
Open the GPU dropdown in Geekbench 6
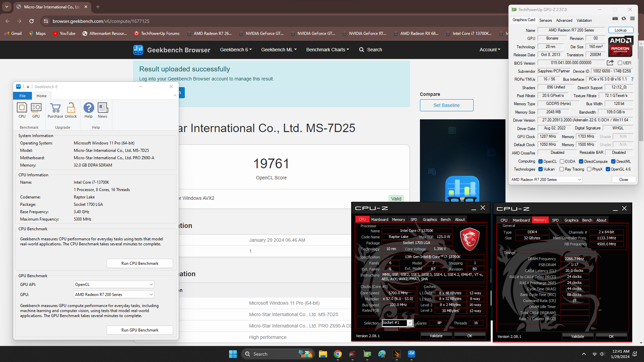(x=114, y=295)
